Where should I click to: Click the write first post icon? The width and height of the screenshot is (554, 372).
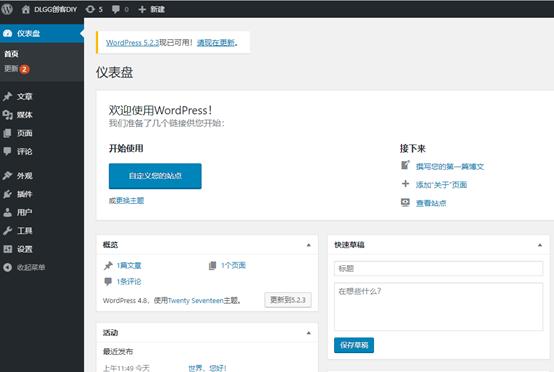point(405,165)
